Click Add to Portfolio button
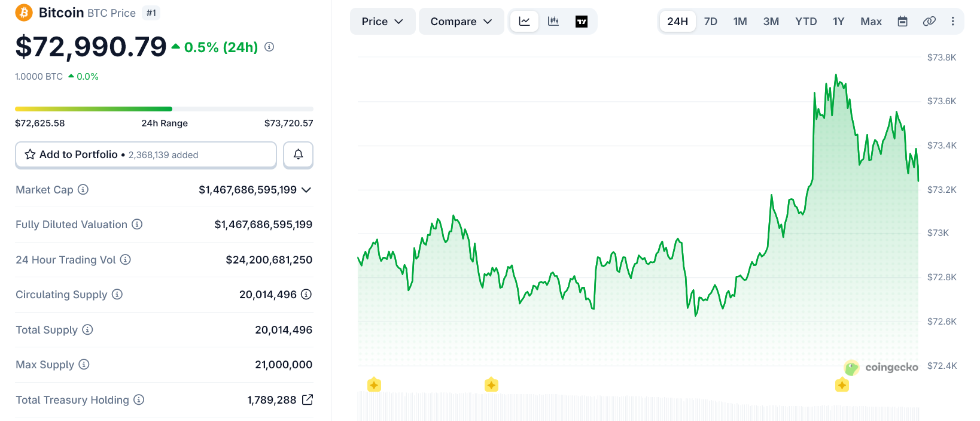Image resolution: width=980 pixels, height=421 pixels. 145,155
